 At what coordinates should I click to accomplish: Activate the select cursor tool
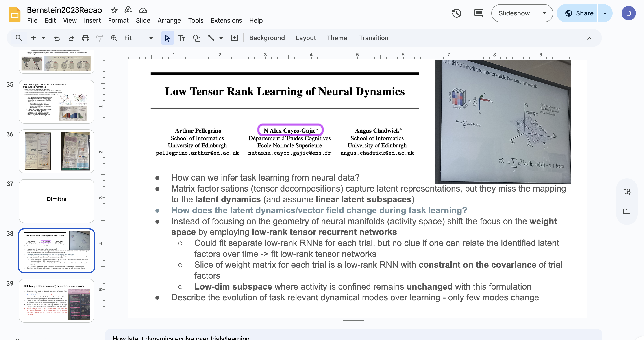[167, 38]
